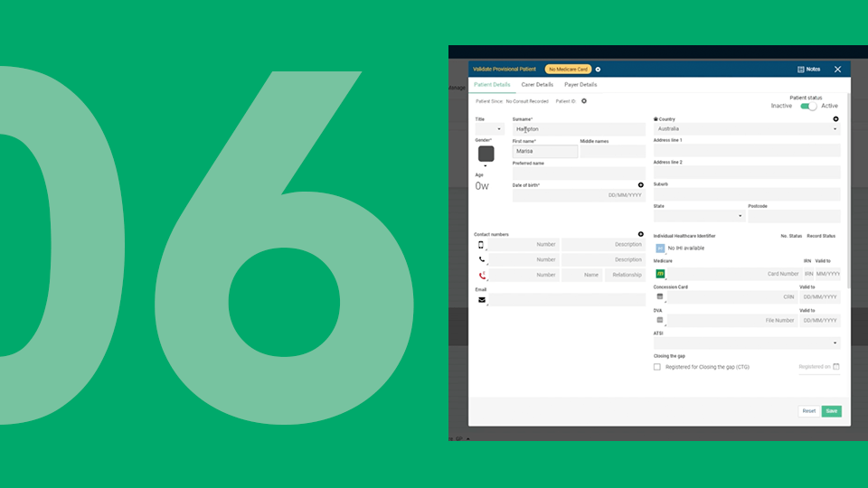
Task: Click into the Surname field containing Hampton
Action: [x=579, y=129]
